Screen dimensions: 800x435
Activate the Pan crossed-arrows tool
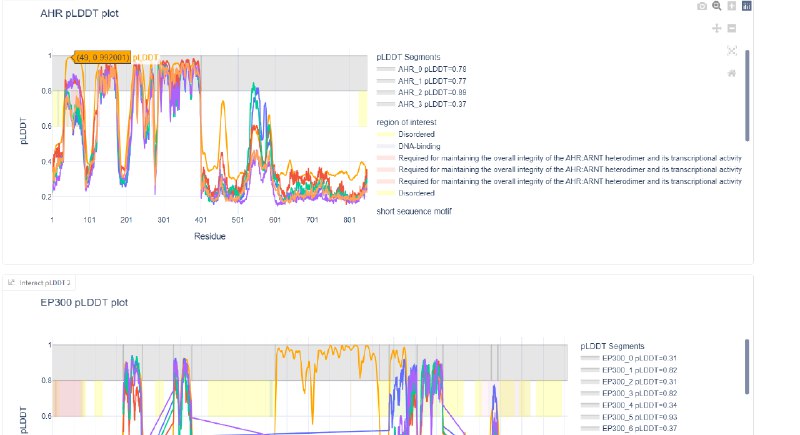[x=717, y=28]
